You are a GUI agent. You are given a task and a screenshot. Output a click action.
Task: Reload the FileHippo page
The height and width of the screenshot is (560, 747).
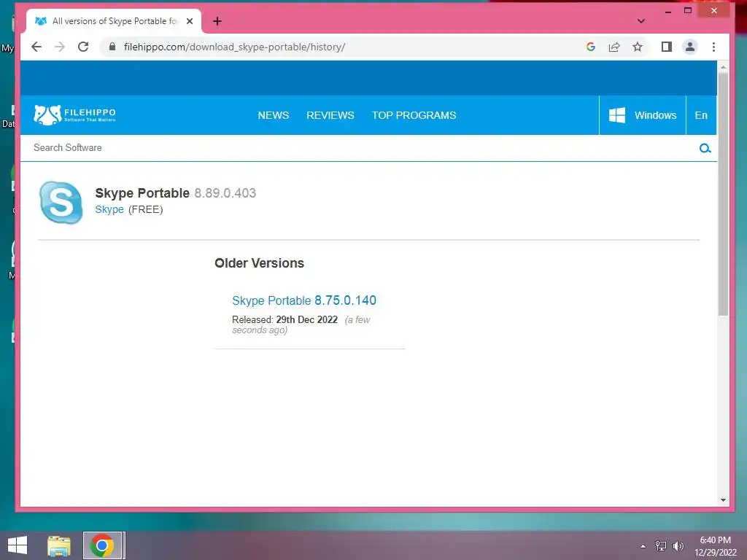click(x=83, y=47)
